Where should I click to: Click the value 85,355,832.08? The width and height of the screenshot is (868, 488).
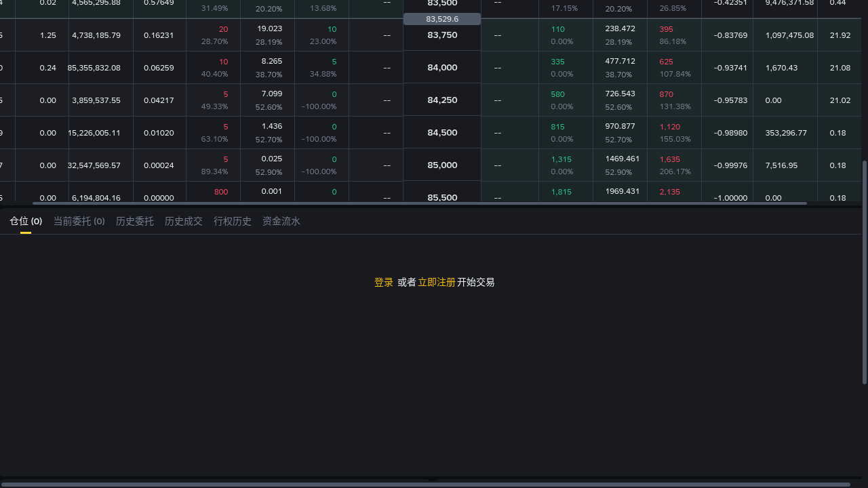[94, 68]
